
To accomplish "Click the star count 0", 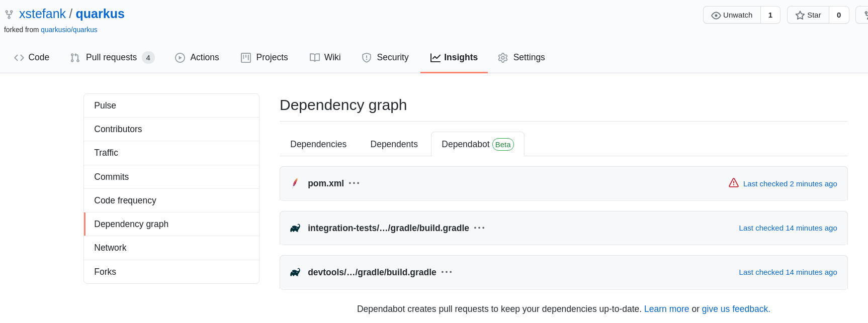I will tap(839, 15).
